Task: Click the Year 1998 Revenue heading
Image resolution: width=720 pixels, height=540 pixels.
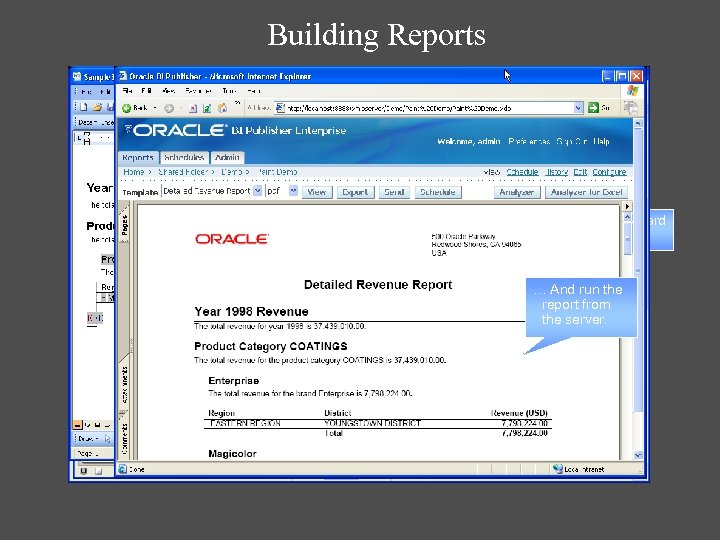Action: tap(251, 312)
